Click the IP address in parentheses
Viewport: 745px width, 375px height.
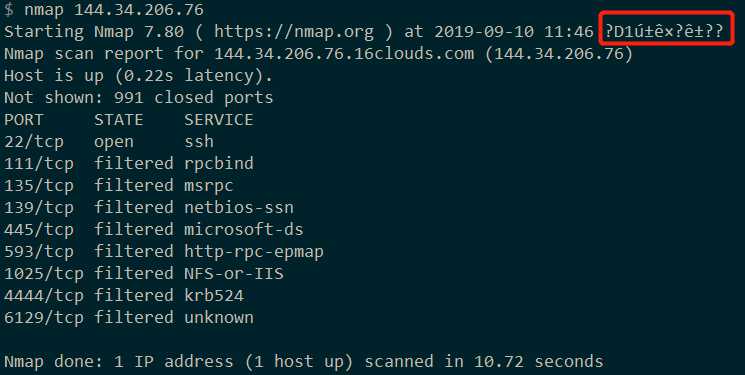tap(559, 53)
